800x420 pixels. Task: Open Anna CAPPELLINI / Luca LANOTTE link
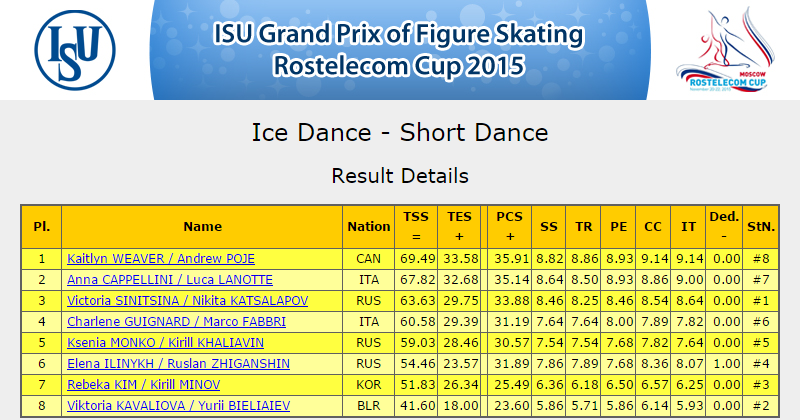click(x=170, y=280)
